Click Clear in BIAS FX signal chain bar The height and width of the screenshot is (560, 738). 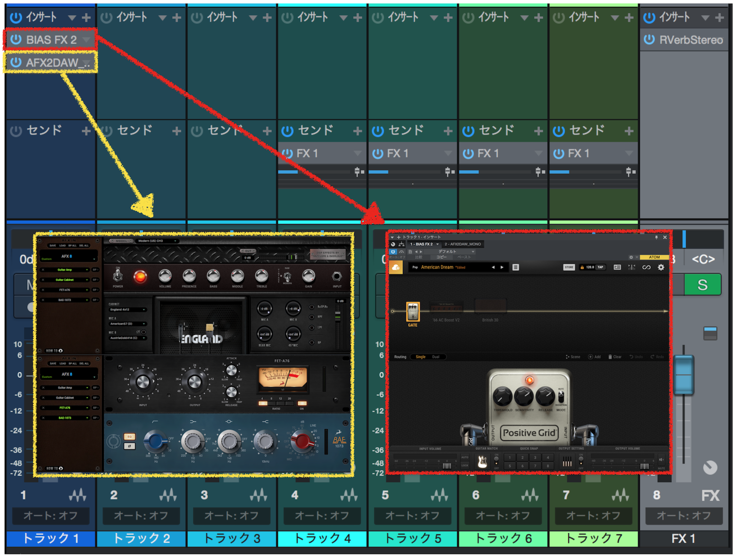[x=615, y=357]
